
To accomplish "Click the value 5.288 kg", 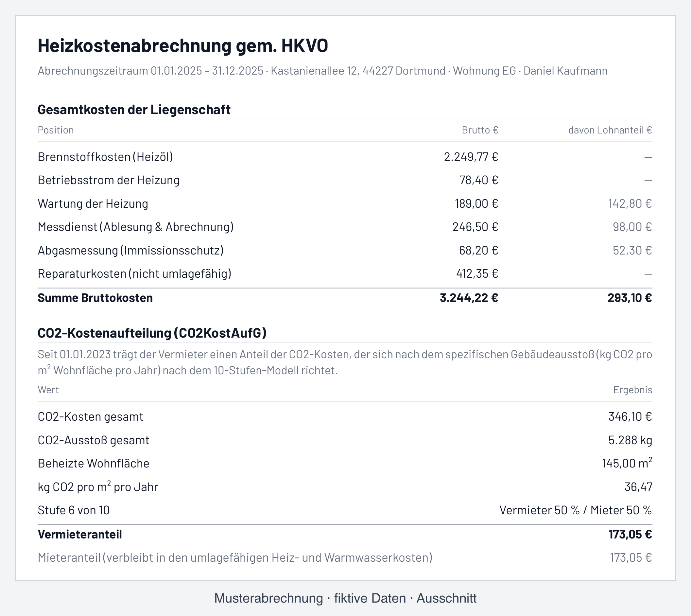I will click(630, 440).
